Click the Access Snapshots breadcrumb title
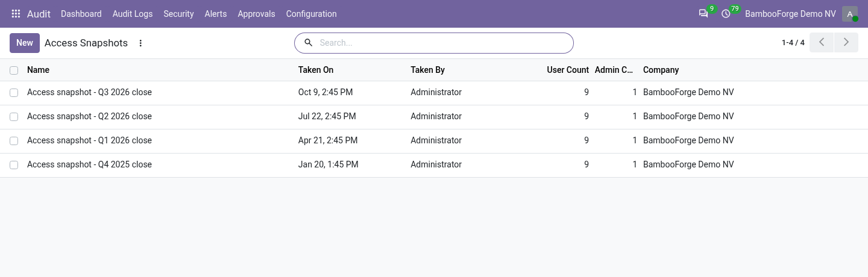 (x=86, y=43)
